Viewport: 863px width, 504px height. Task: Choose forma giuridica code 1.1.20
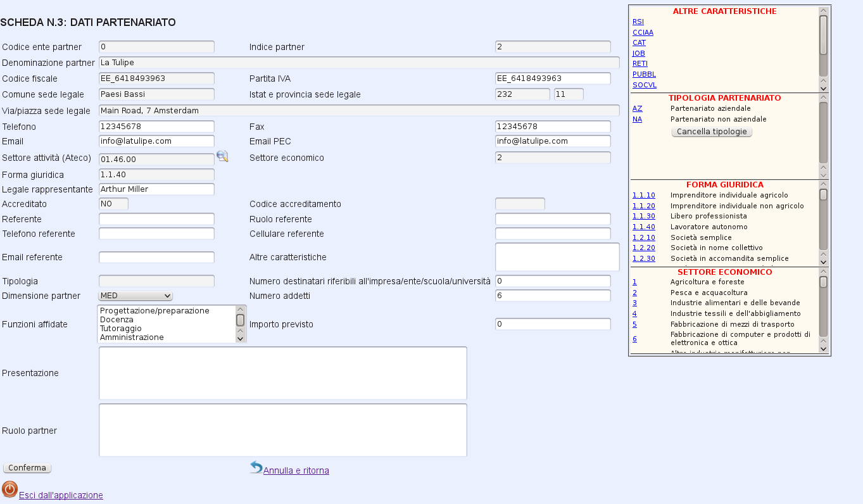point(643,206)
